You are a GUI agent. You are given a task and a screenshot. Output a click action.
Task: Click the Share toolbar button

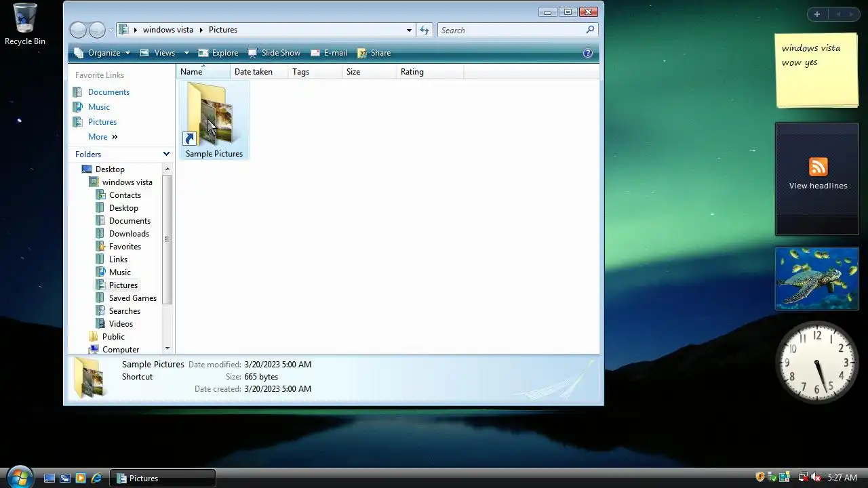coord(374,53)
